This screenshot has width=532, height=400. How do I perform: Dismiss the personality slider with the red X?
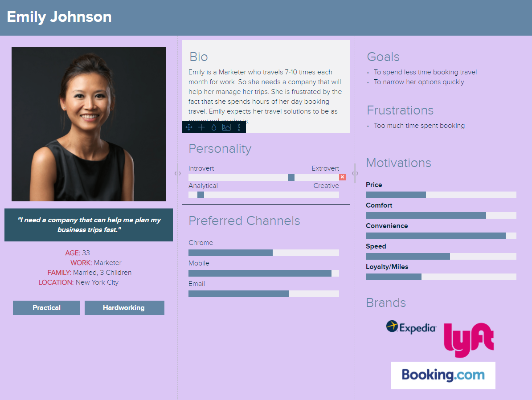342,177
